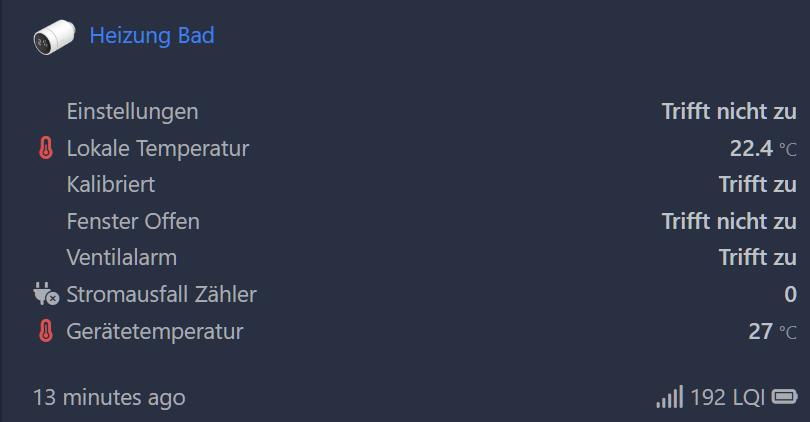The width and height of the screenshot is (810, 422).
Task: Click the Gerätetemperatur thermometer icon
Action: tap(46, 331)
